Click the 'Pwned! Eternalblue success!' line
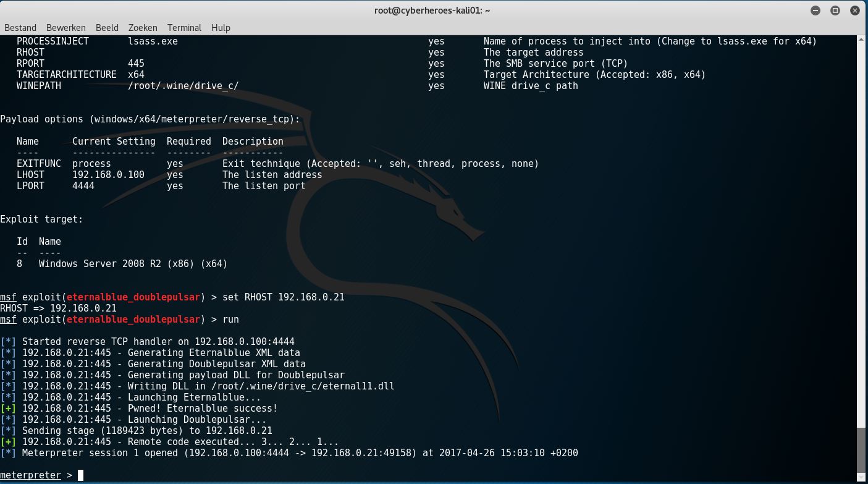Image resolution: width=868 pixels, height=484 pixels. coord(139,409)
